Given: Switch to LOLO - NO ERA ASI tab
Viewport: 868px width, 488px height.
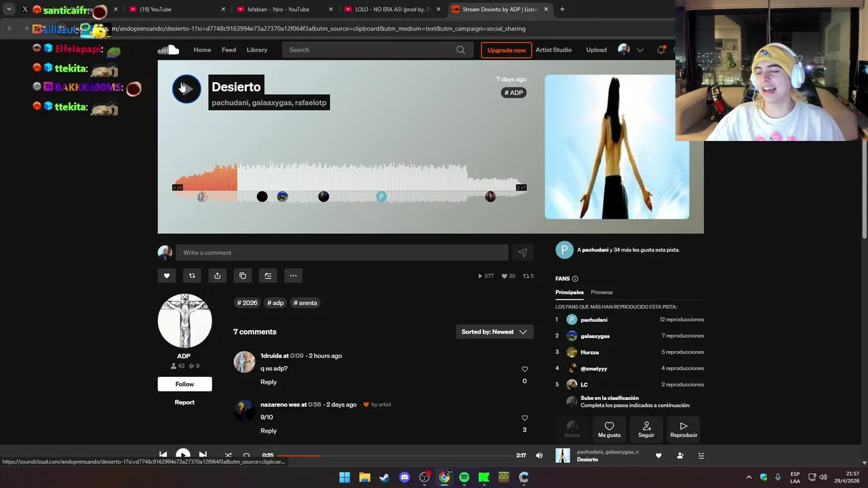Looking at the screenshot, I should click(392, 9).
